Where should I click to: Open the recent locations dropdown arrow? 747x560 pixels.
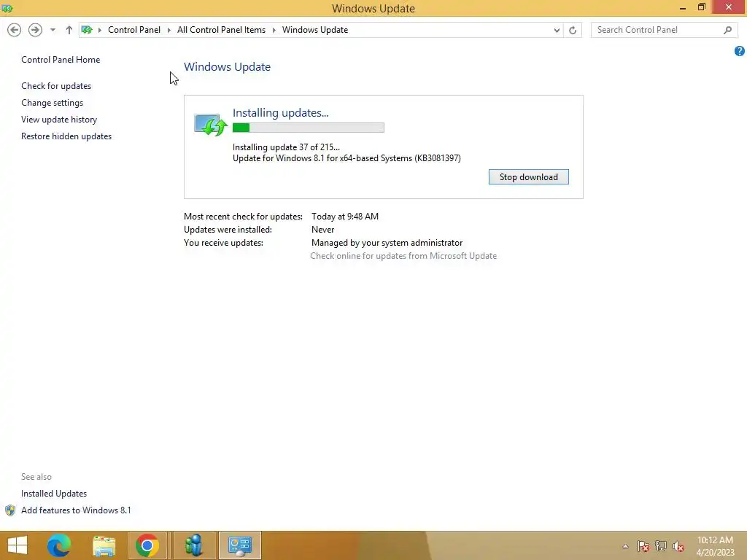coord(53,30)
